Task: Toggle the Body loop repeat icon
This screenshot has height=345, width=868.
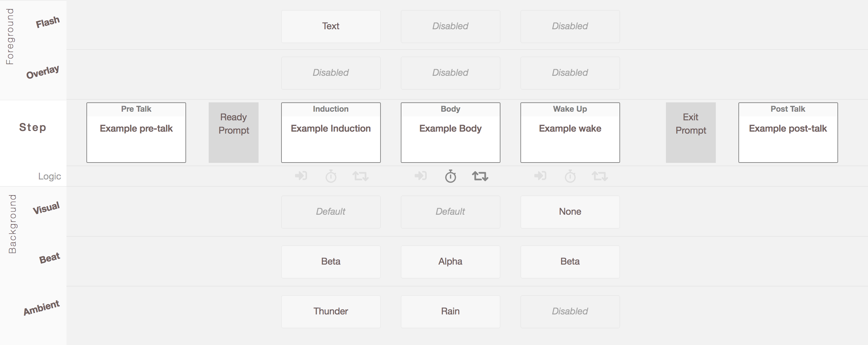Action: (480, 176)
